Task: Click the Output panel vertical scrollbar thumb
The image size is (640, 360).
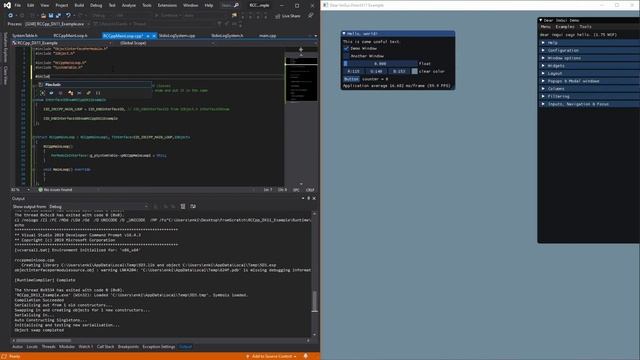Action: [x=314, y=302]
